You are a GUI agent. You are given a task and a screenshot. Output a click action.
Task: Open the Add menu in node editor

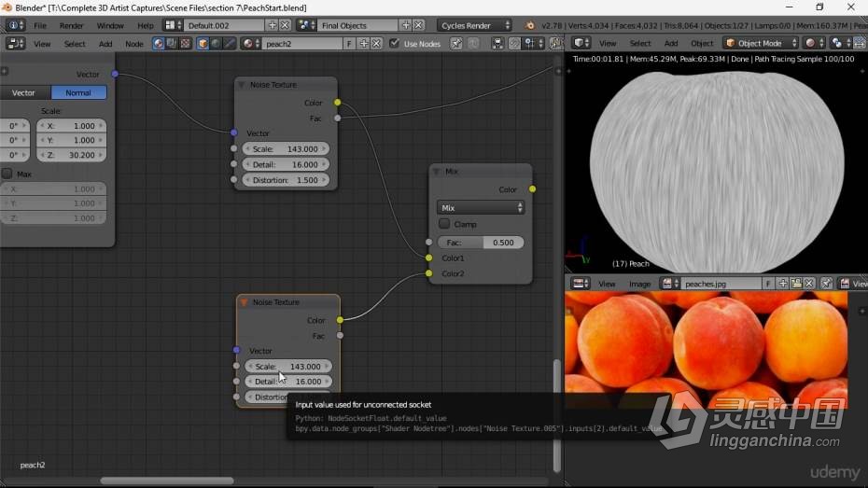pos(105,44)
